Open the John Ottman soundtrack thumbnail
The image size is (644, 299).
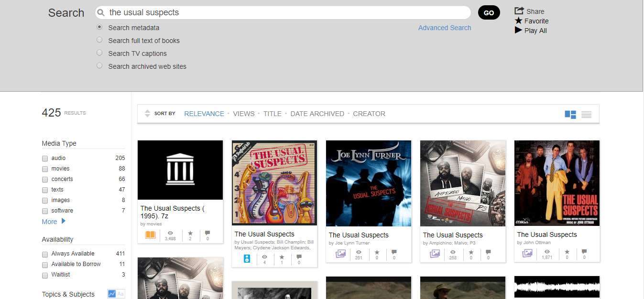point(557,183)
